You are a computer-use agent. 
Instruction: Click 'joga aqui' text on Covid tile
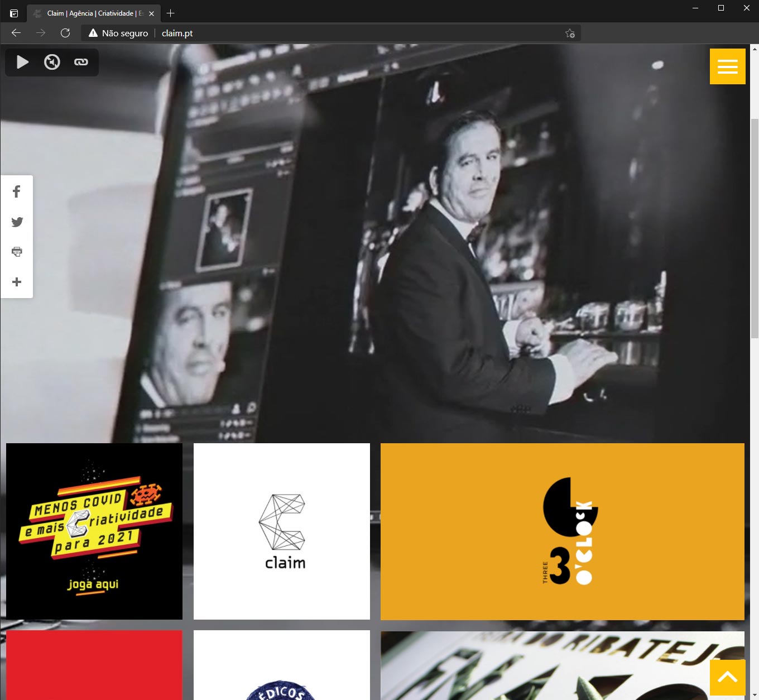(93, 584)
